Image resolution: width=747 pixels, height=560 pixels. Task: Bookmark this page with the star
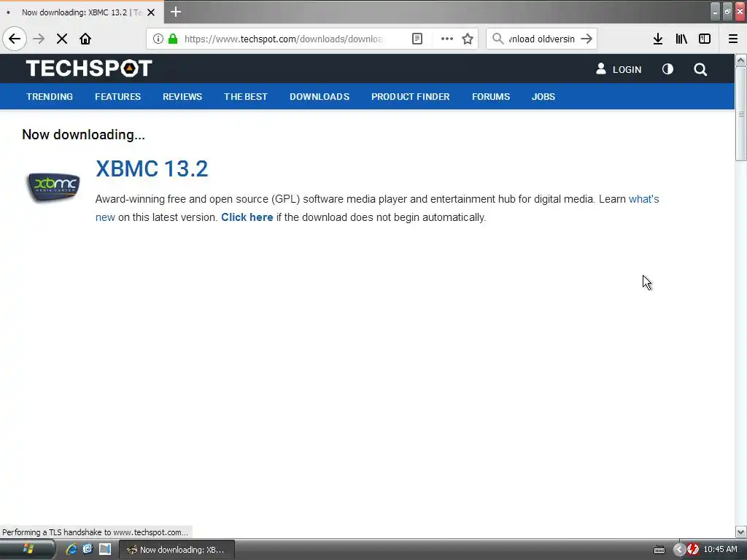pyautogui.click(x=468, y=39)
